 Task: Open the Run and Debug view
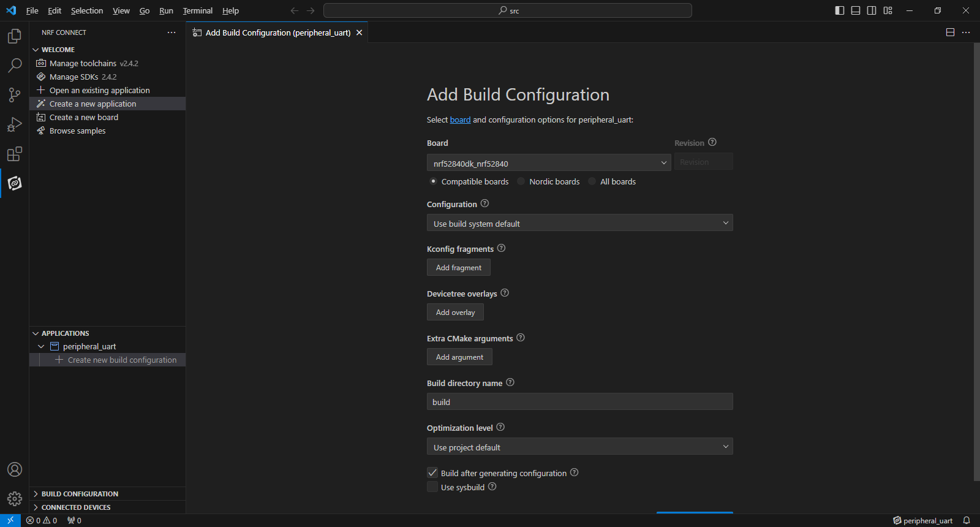(15, 125)
